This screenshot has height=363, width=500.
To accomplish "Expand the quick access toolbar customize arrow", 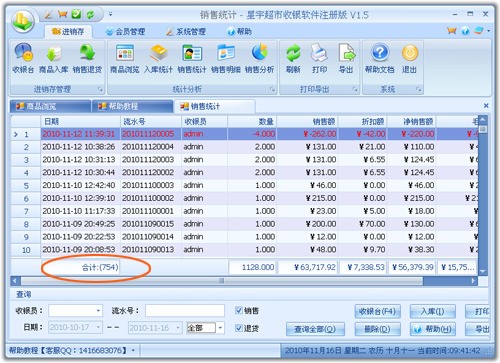I will [x=110, y=15].
